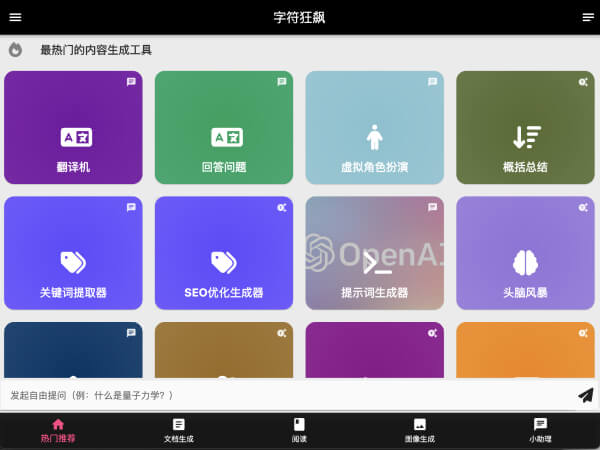Viewport: 600px width, 450px height.
Task: Go to the 图像生成 tab
Action: 420,430
